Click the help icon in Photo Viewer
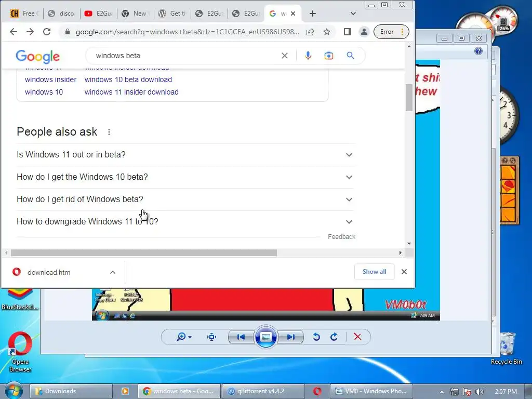Viewport: 532px width, 399px height. pos(478,51)
